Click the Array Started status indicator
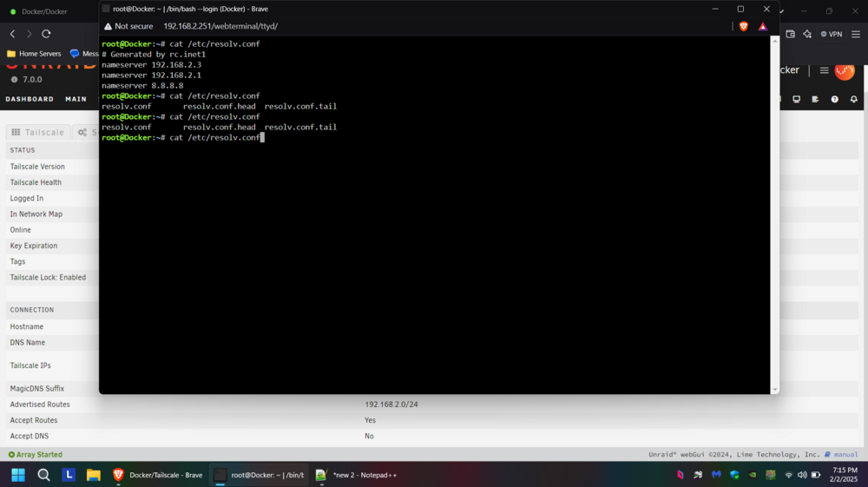868x487 pixels. (x=36, y=454)
